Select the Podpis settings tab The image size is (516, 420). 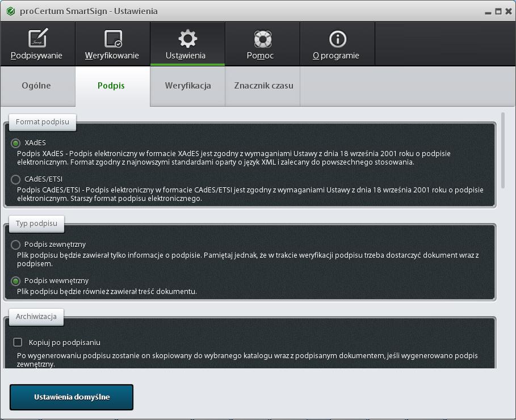click(111, 86)
